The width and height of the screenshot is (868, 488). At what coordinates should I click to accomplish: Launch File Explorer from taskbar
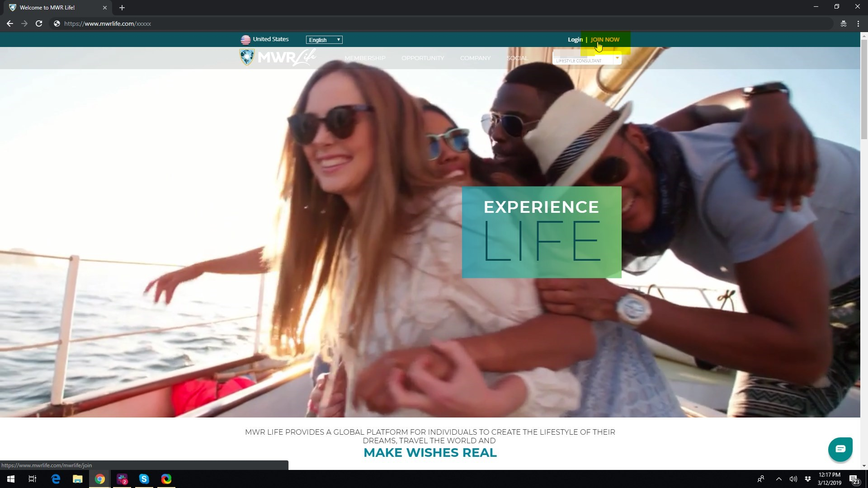click(x=78, y=479)
